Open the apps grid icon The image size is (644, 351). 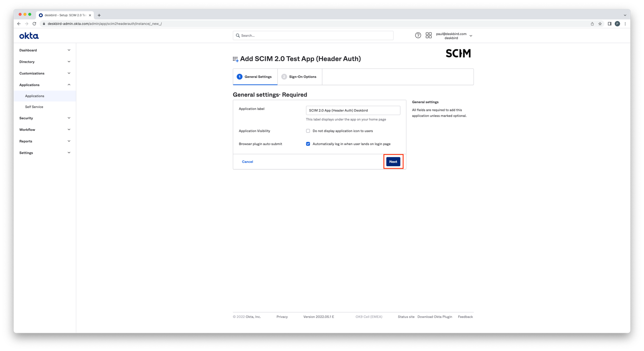point(428,35)
